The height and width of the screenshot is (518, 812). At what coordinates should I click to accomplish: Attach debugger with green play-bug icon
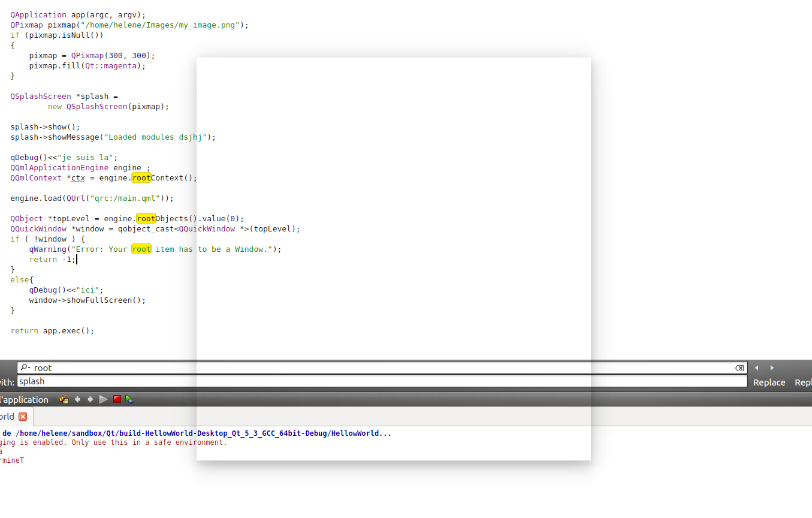pyautogui.click(x=129, y=399)
